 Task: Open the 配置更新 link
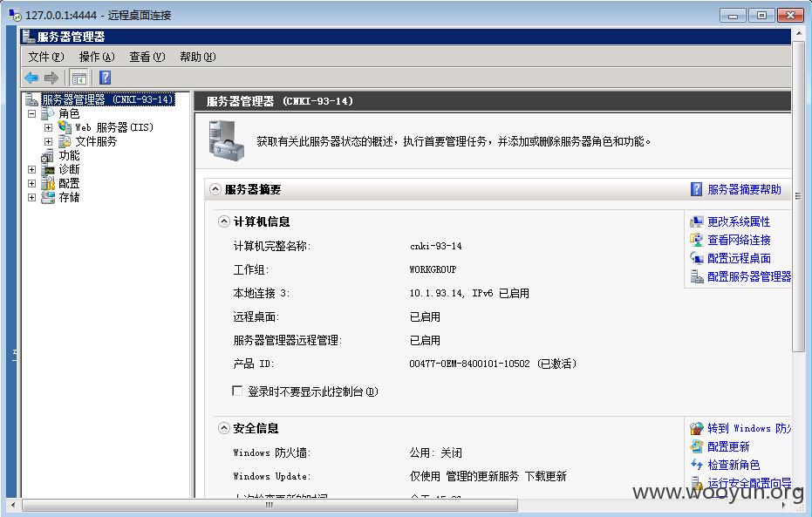[728, 446]
